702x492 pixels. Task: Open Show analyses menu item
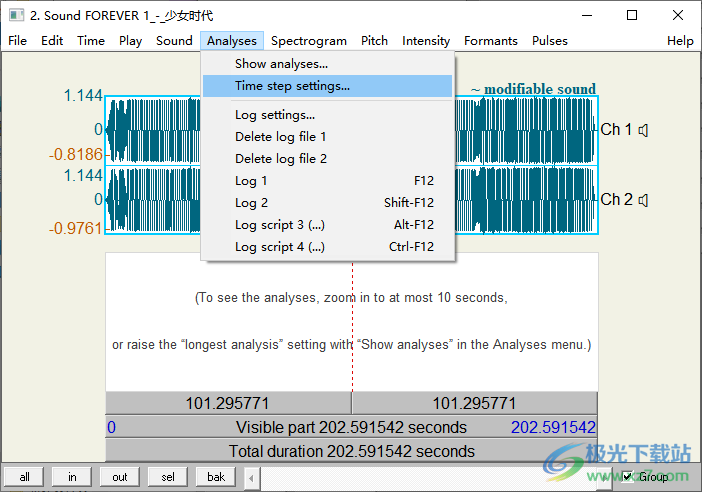point(281,64)
